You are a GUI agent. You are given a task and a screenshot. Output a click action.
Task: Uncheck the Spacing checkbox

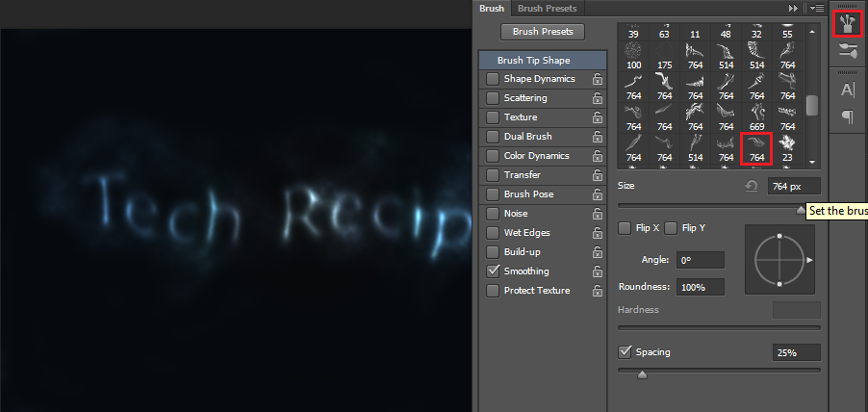625,351
